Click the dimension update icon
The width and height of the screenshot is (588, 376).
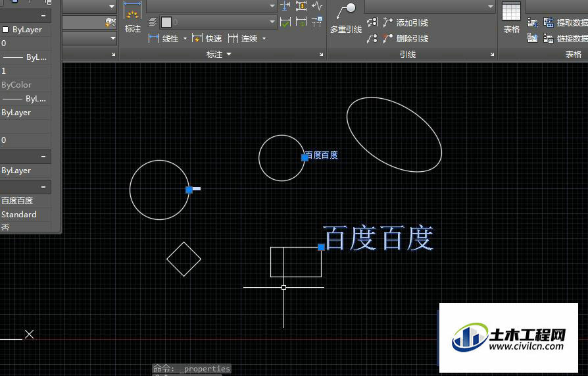pyautogui.click(x=301, y=22)
